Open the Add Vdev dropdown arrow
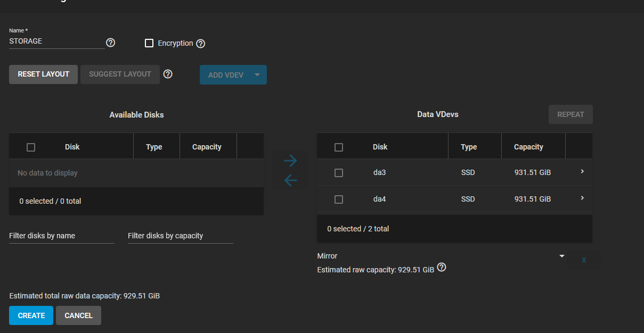This screenshot has height=333, width=644. (257, 75)
